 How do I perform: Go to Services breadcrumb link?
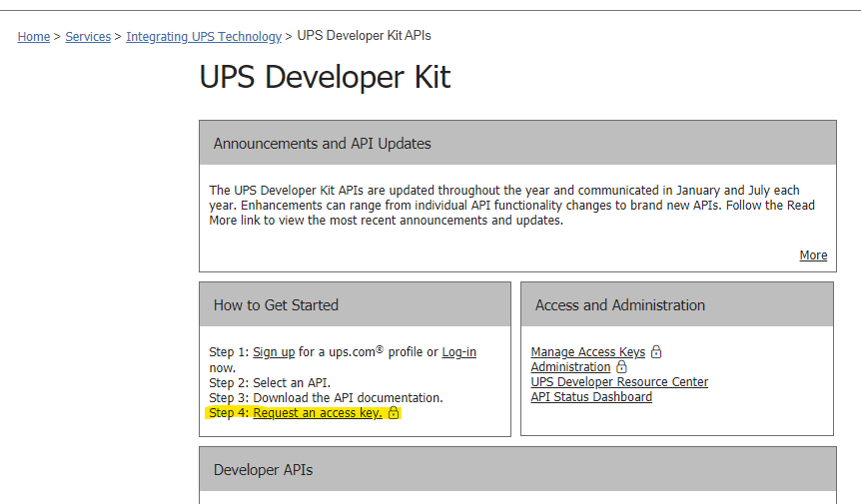[x=88, y=36]
